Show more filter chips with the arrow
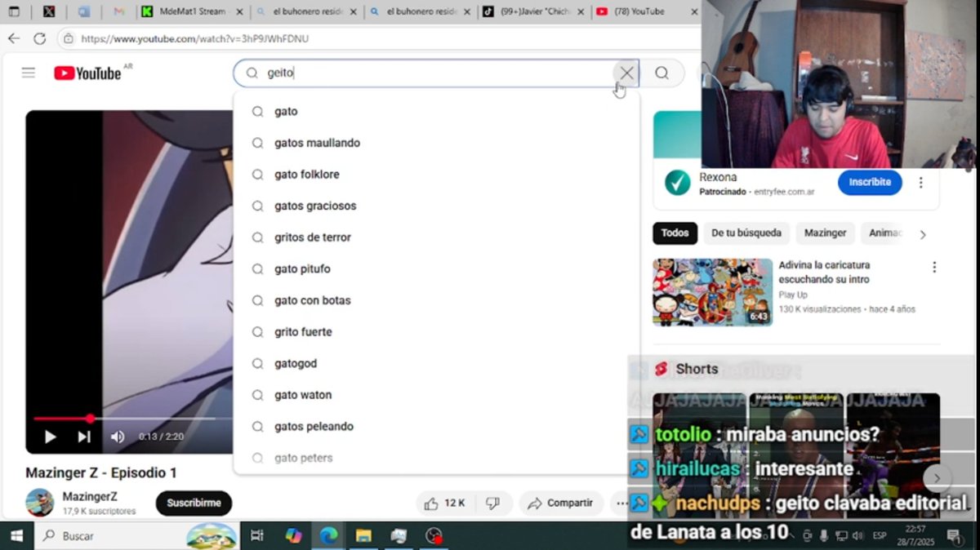 click(923, 234)
